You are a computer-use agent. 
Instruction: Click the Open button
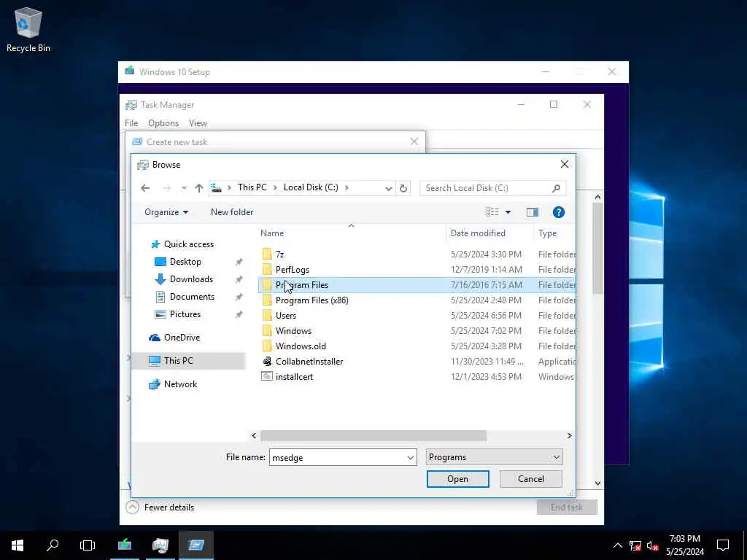pyautogui.click(x=458, y=479)
